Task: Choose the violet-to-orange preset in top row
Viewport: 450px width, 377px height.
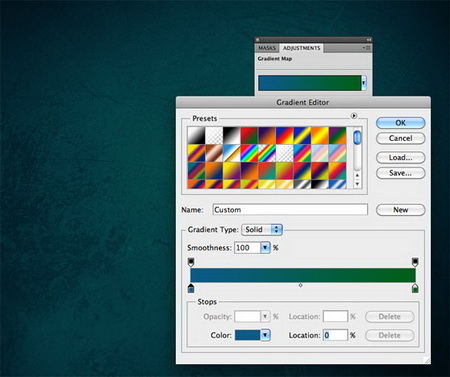Action: pyautogui.click(x=267, y=135)
